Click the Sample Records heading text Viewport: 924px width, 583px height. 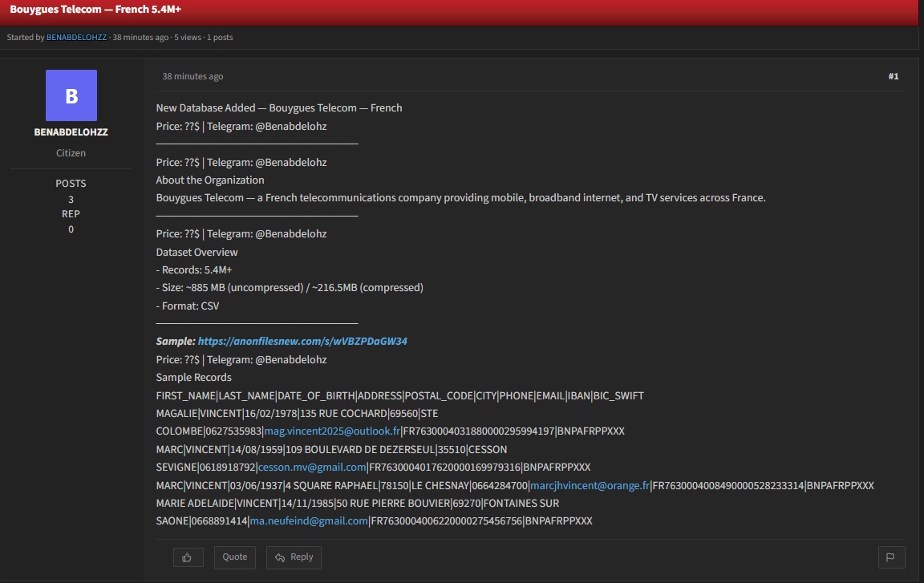point(194,377)
